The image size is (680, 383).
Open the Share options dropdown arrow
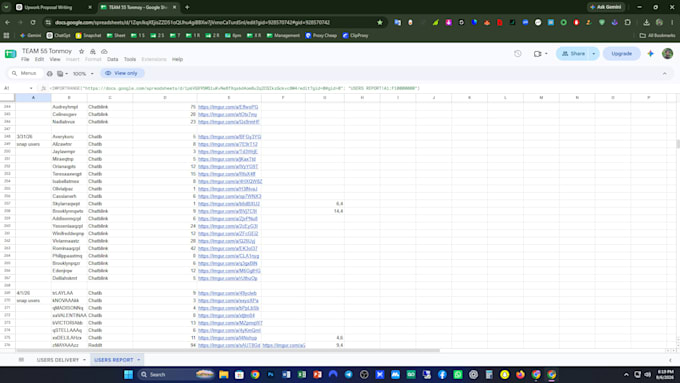(594, 54)
